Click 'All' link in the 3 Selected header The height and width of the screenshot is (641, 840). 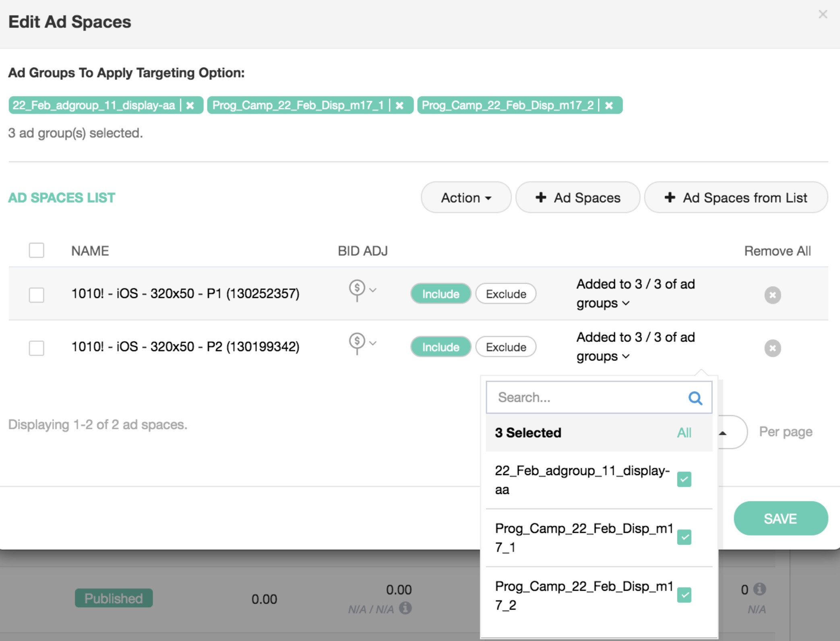point(684,433)
